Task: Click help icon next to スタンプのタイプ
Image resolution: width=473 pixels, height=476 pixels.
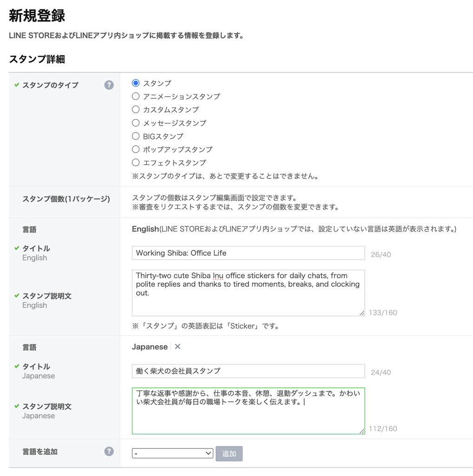Action: coord(109,85)
